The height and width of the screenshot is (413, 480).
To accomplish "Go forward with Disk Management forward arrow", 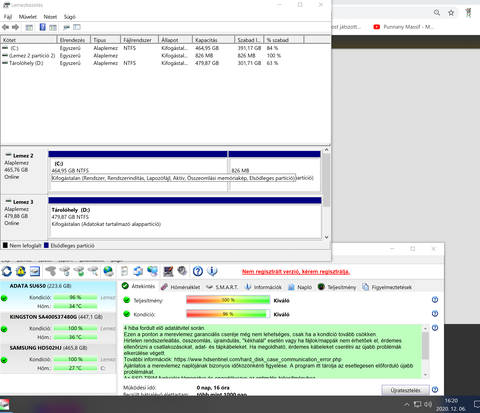I will [15, 27].
